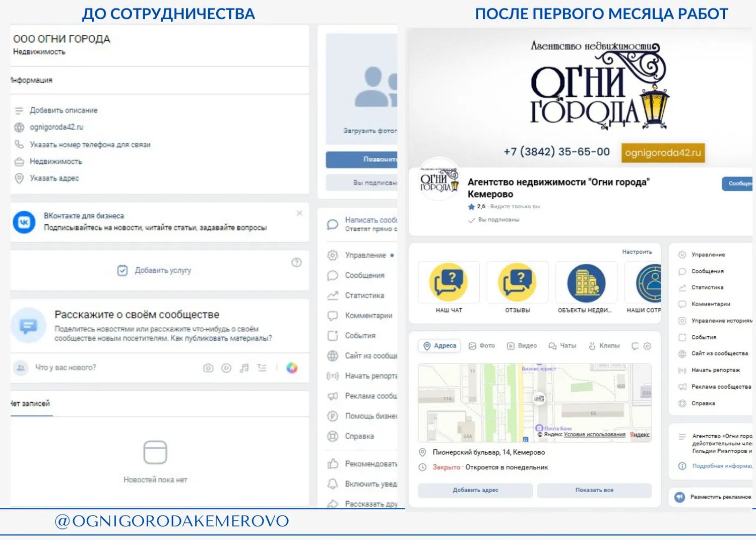Click the music note icon in post composer
Image resolution: width=756 pixels, height=540 pixels.
[244, 368]
